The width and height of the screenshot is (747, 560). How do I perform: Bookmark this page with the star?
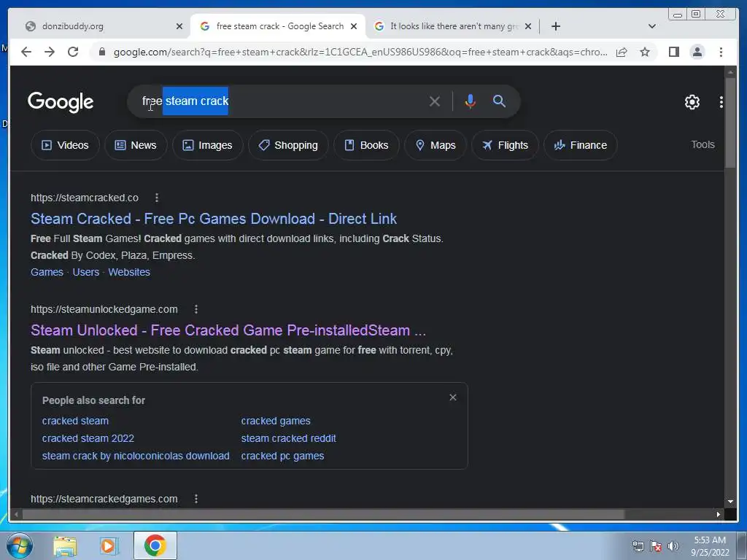tap(645, 52)
